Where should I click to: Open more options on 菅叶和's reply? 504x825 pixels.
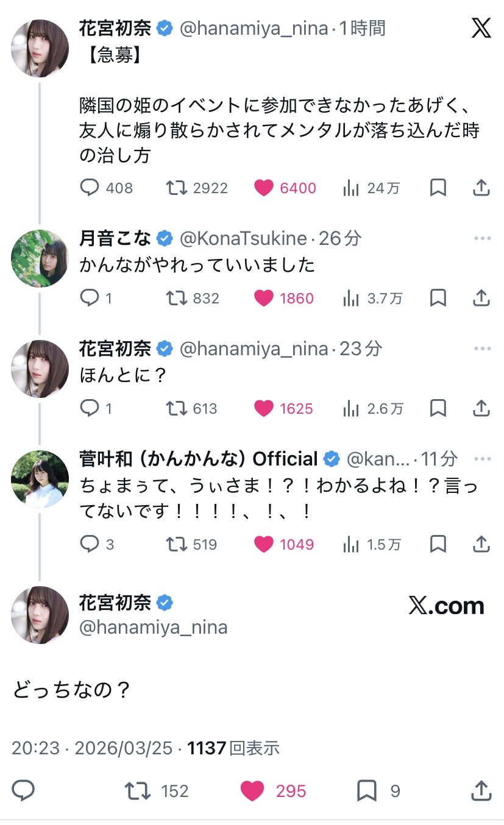tap(482, 459)
